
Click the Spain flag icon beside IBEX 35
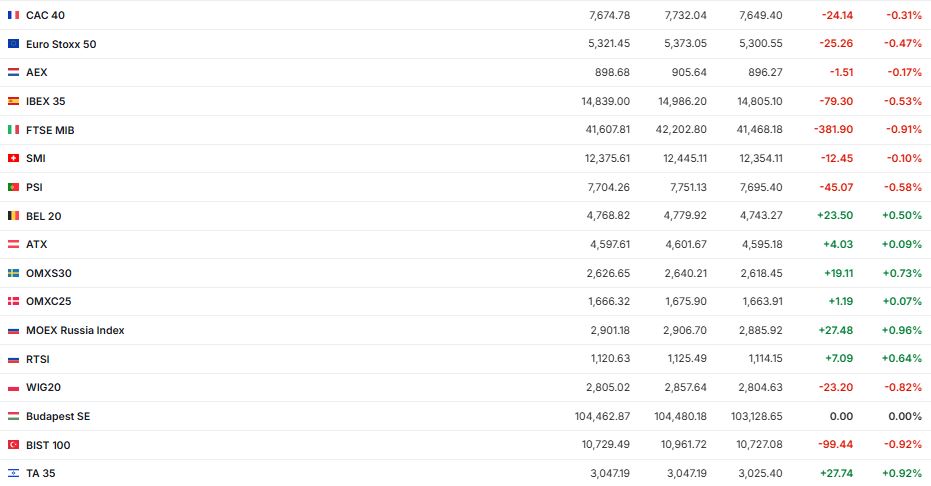click(13, 101)
